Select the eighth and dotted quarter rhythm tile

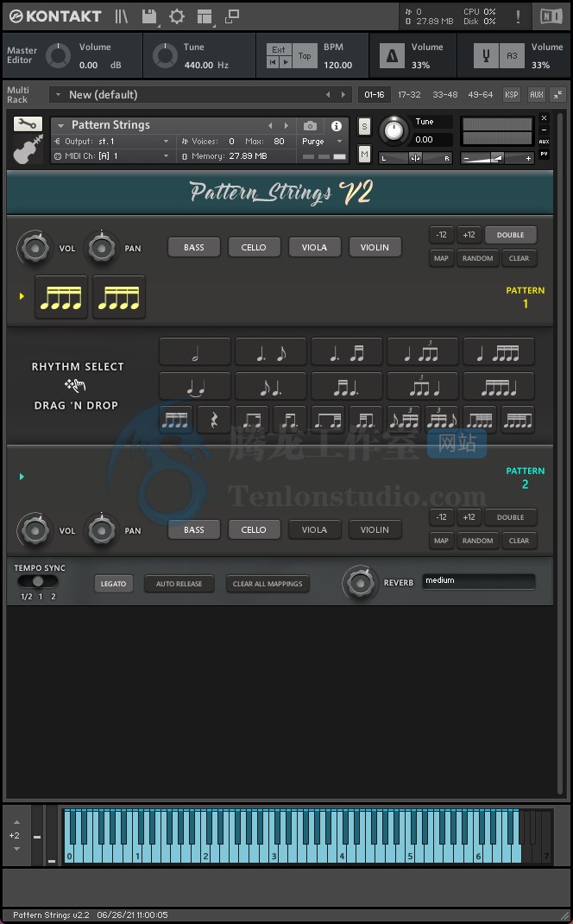tap(271, 387)
